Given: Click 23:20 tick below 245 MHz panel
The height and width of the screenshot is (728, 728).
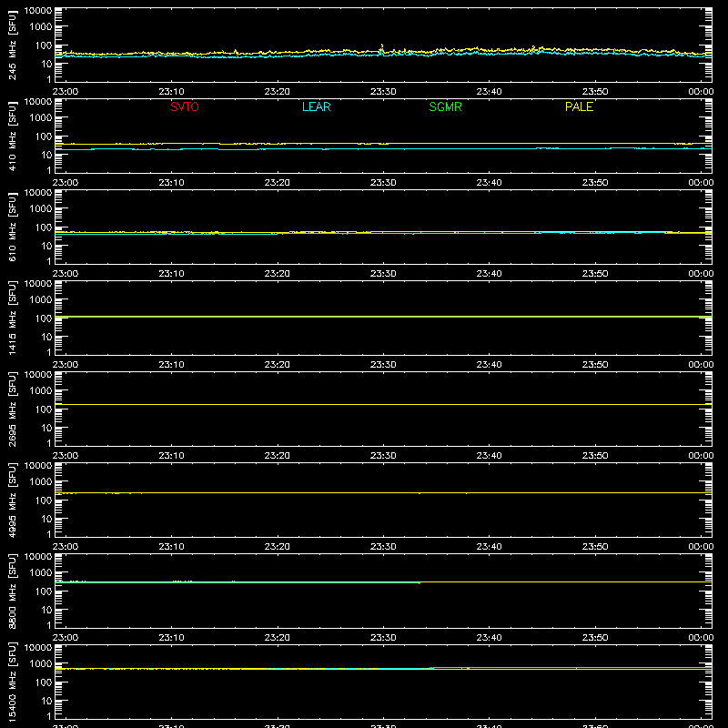Looking at the screenshot, I should pos(278,92).
